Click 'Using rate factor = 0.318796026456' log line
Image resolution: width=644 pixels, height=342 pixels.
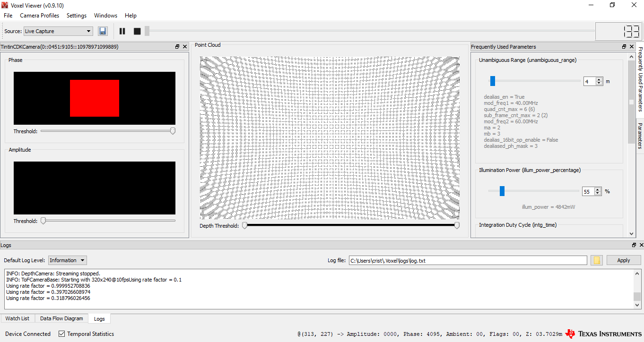point(48,298)
